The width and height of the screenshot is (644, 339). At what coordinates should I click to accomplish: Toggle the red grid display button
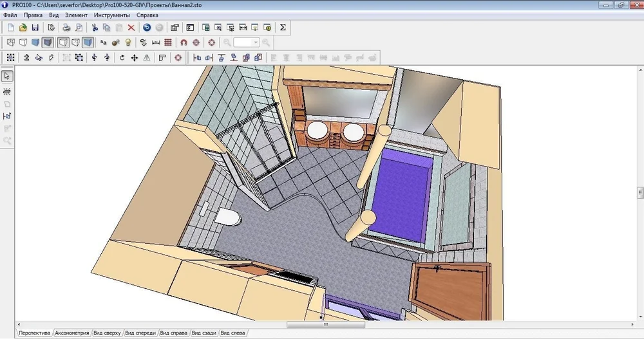point(167,42)
